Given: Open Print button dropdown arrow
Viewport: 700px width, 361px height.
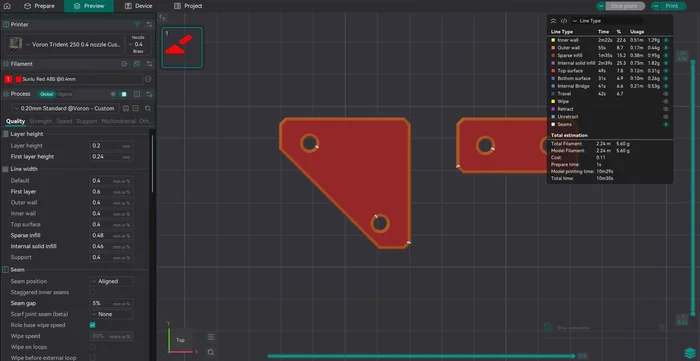Looking at the screenshot, I should [656, 6].
